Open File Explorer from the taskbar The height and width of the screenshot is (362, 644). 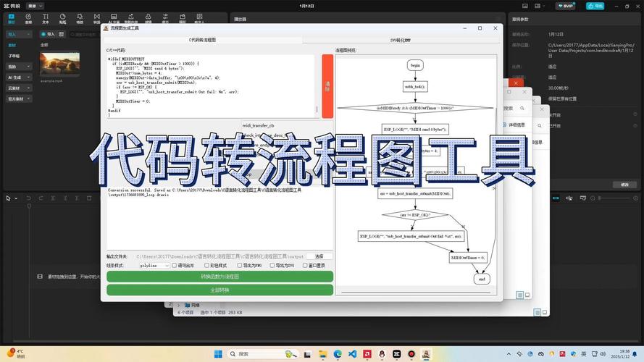(x=323, y=354)
